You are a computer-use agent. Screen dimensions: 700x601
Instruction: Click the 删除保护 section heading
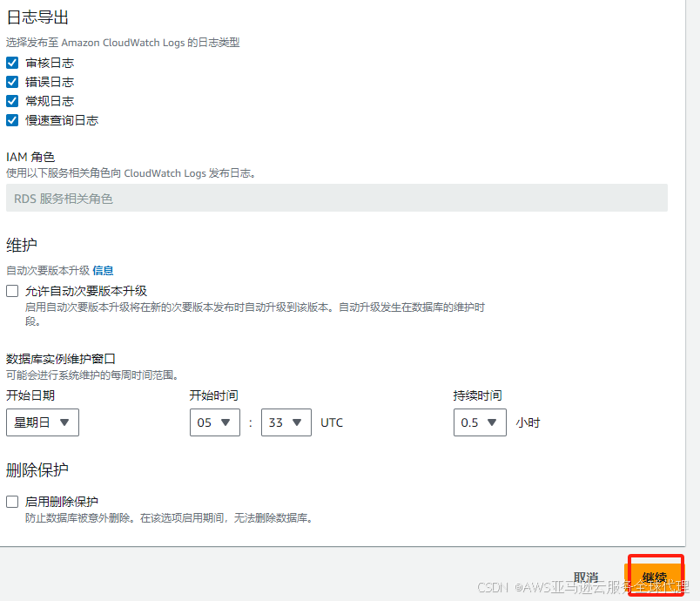(37, 469)
